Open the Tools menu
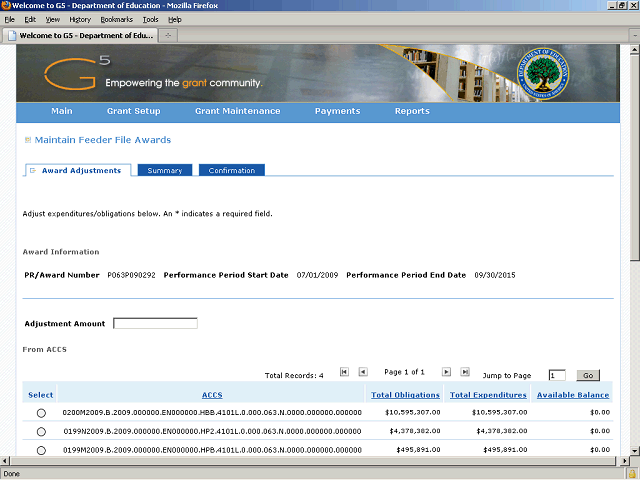The width and height of the screenshot is (640, 480). click(150, 20)
